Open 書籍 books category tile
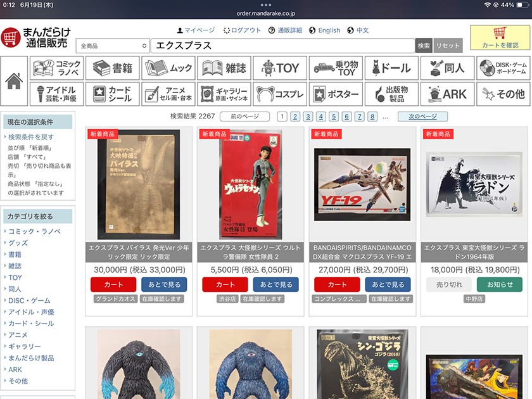This screenshot has width=532, height=399. click(112, 68)
